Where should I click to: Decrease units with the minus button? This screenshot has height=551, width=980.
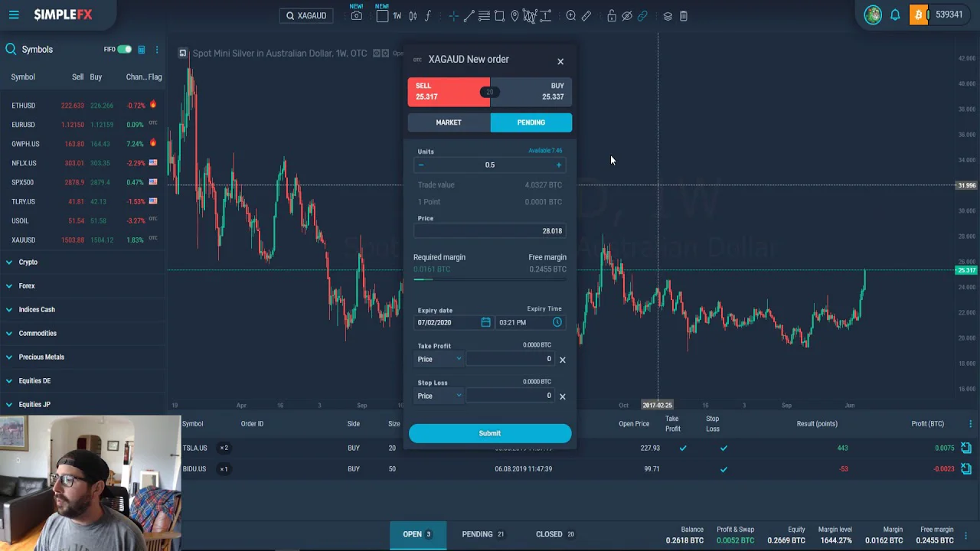pyautogui.click(x=421, y=165)
